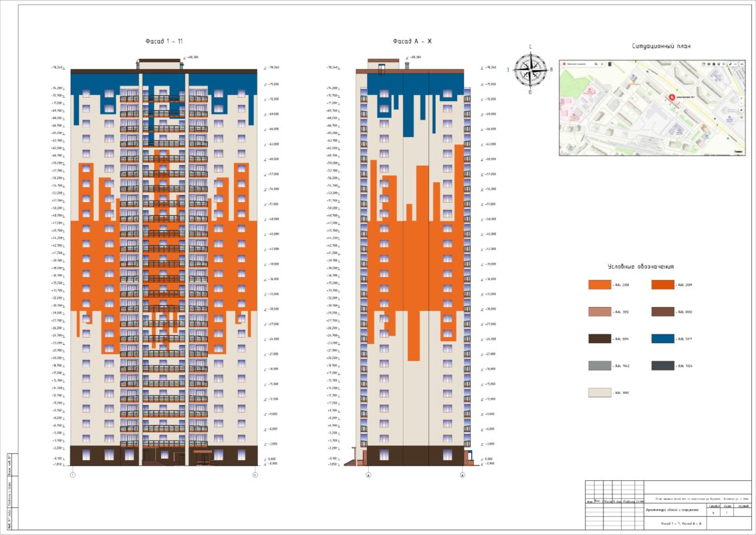
Task: Click the "Ситуационный план" heading
Action: tap(660, 46)
